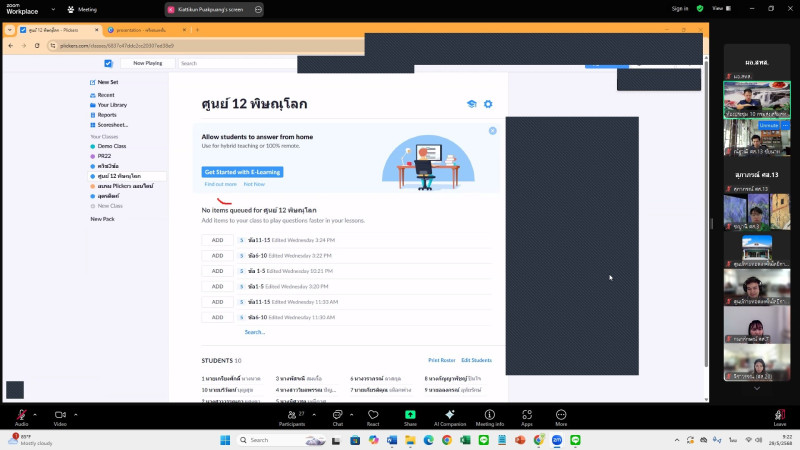This screenshot has width=800, height=450.
Task: Add the ข้อ6-10 set edited 11:30 AM
Action: (x=217, y=317)
